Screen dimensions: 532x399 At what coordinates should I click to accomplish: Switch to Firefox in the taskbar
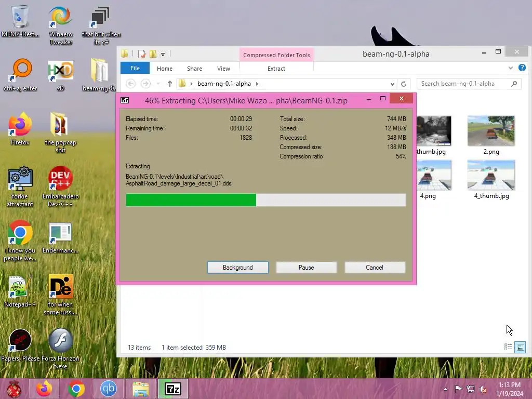tap(44, 389)
